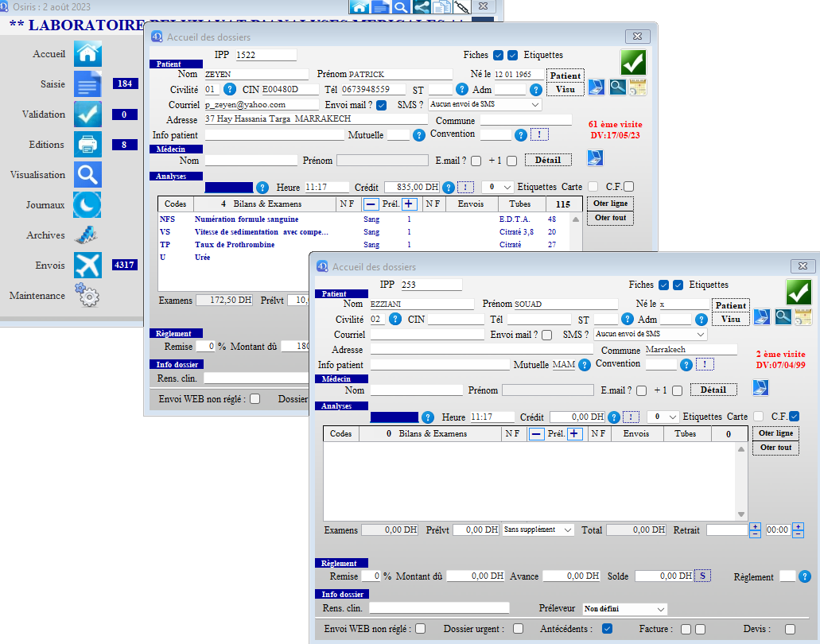The image size is (820, 644).
Task: Click the Validation checkmark icon
Action: (x=87, y=114)
